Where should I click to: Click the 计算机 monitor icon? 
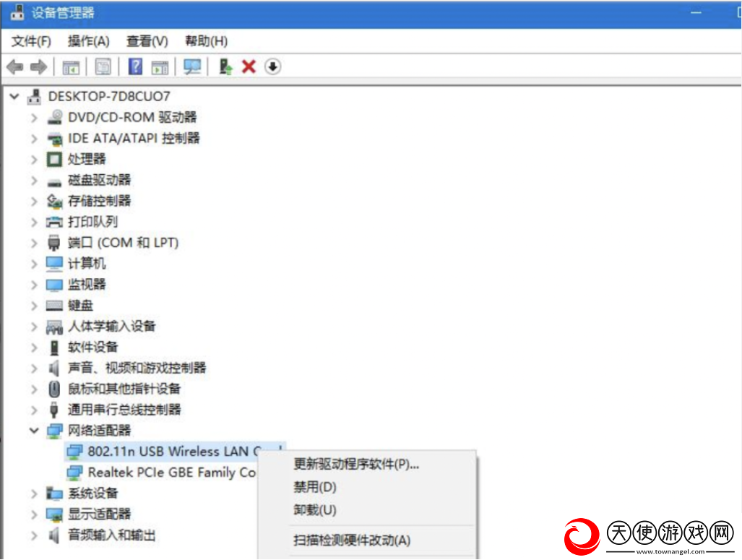(x=54, y=264)
